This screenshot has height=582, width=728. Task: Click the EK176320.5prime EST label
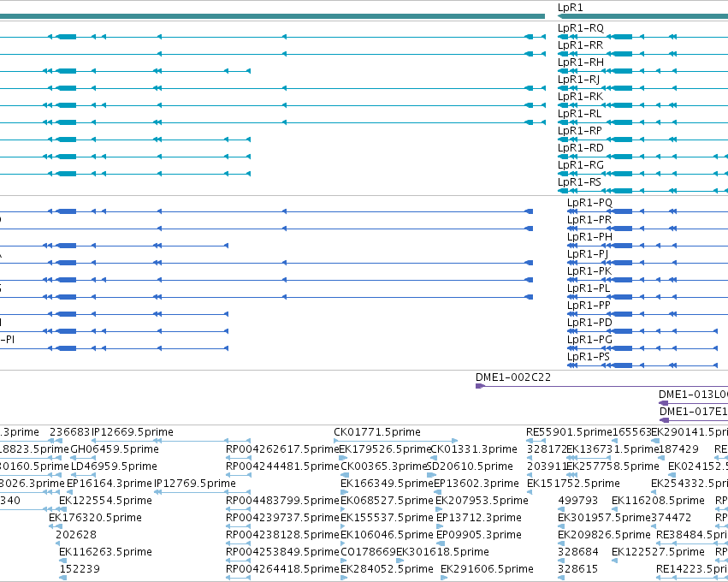tap(95, 518)
